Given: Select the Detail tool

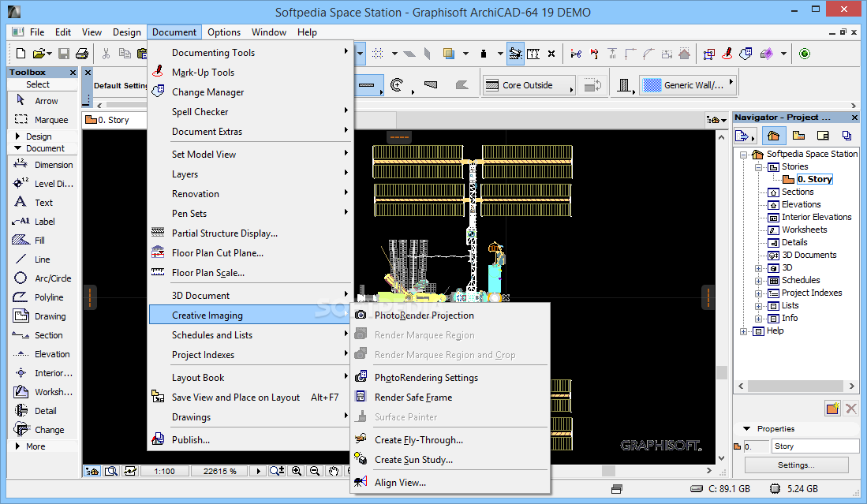Looking at the screenshot, I should (x=42, y=411).
